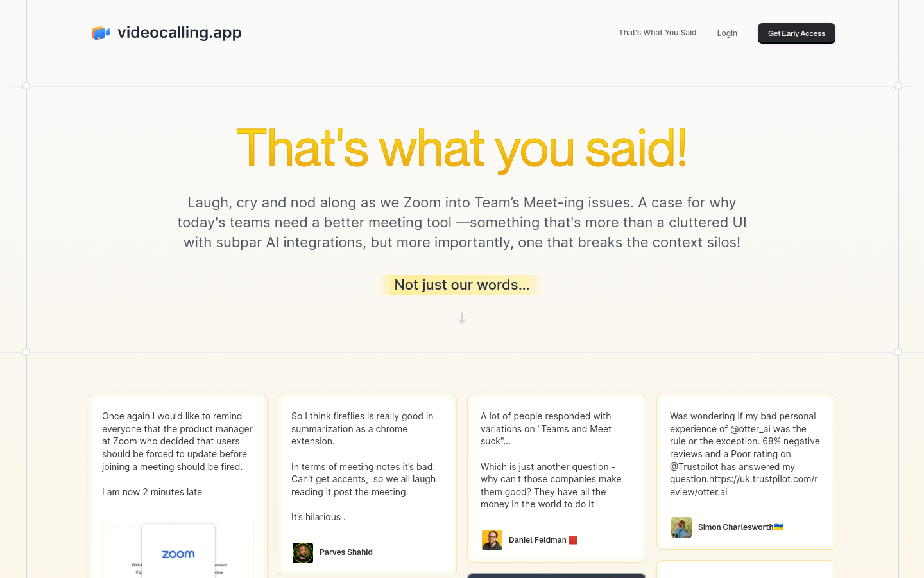Open the videocalling.app home link text
The width and height of the screenshot is (924, 578).
coord(179,32)
